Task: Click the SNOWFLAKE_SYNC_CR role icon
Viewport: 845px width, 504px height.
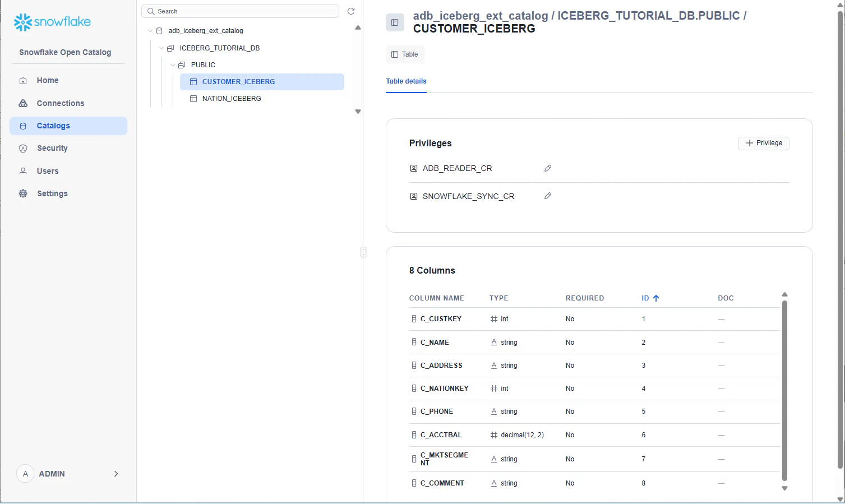Action: click(414, 196)
